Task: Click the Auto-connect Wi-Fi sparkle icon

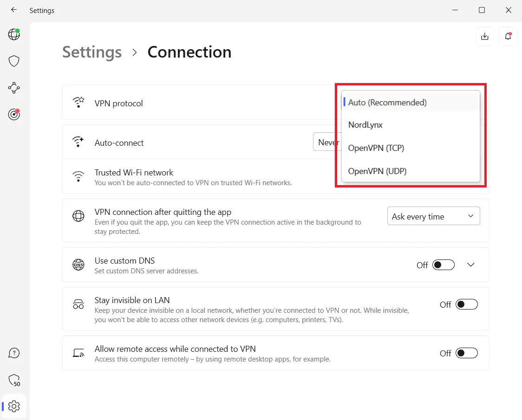Action: click(78, 142)
